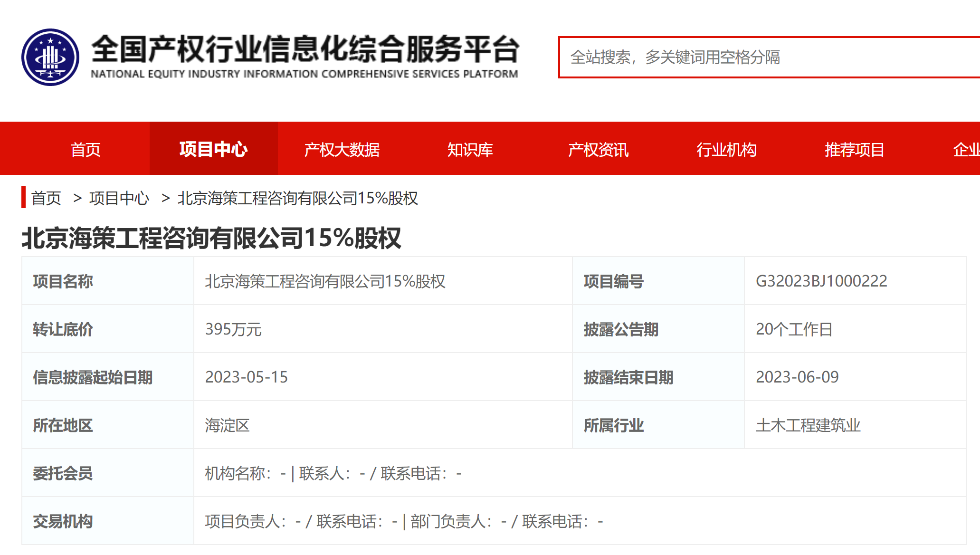
Task: Open the 产权大数据 navigation section
Action: [342, 149]
